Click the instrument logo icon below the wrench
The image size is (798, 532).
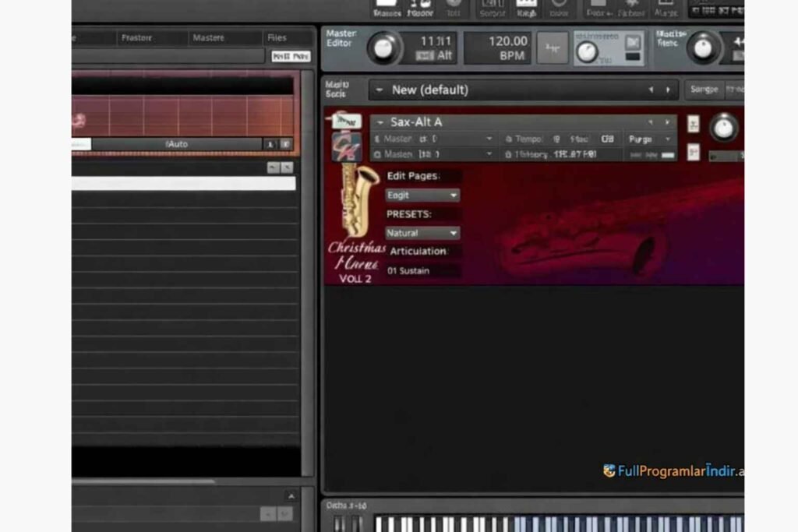point(345,146)
